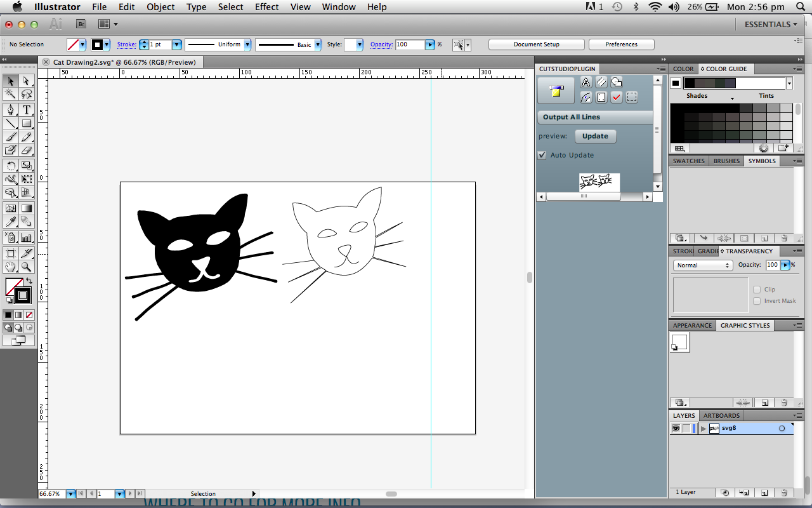Enable the Clip checkbox in Transparency
Screen dimensions: 812x508
[x=757, y=290]
